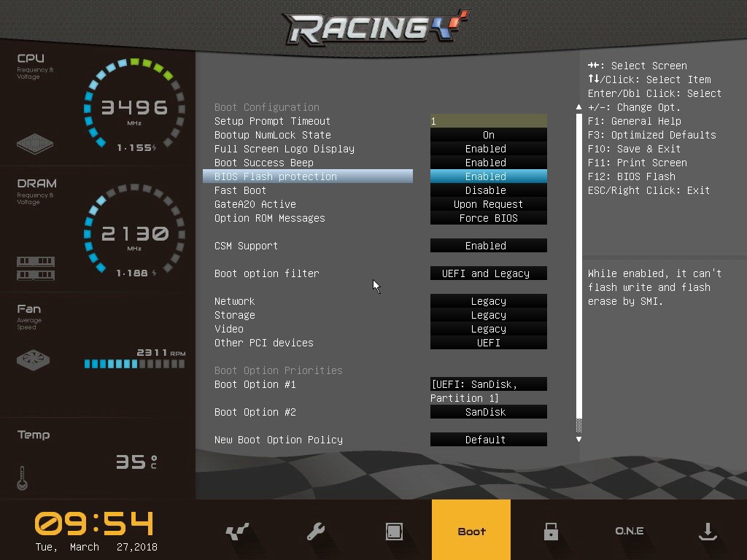Open the Boot option filter dropdown
747x560 pixels.
tap(488, 273)
